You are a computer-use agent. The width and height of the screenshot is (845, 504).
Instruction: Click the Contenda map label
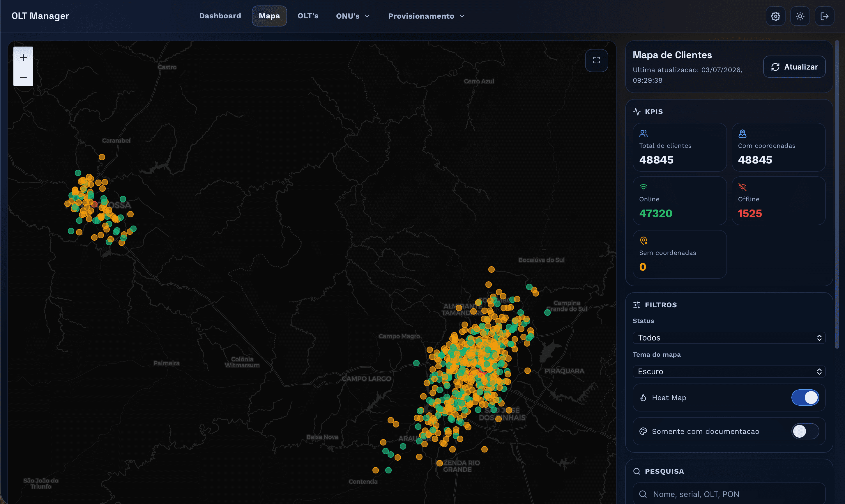(363, 481)
